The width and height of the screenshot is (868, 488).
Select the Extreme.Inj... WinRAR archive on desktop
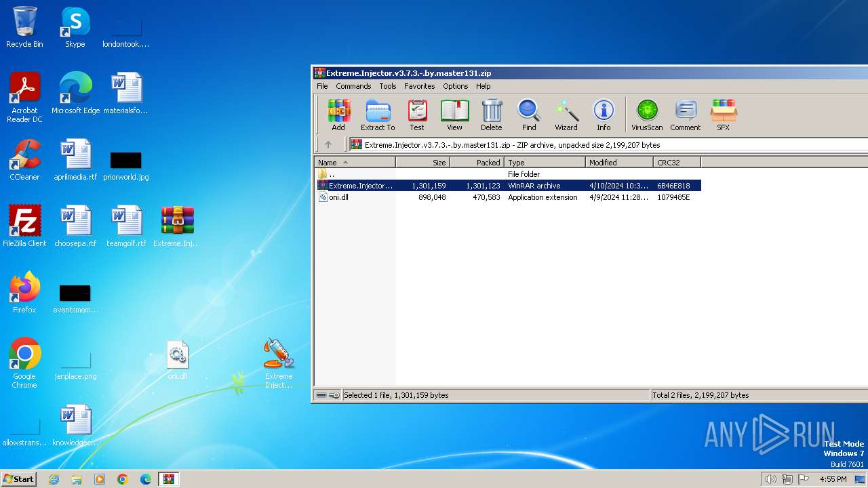tap(177, 226)
